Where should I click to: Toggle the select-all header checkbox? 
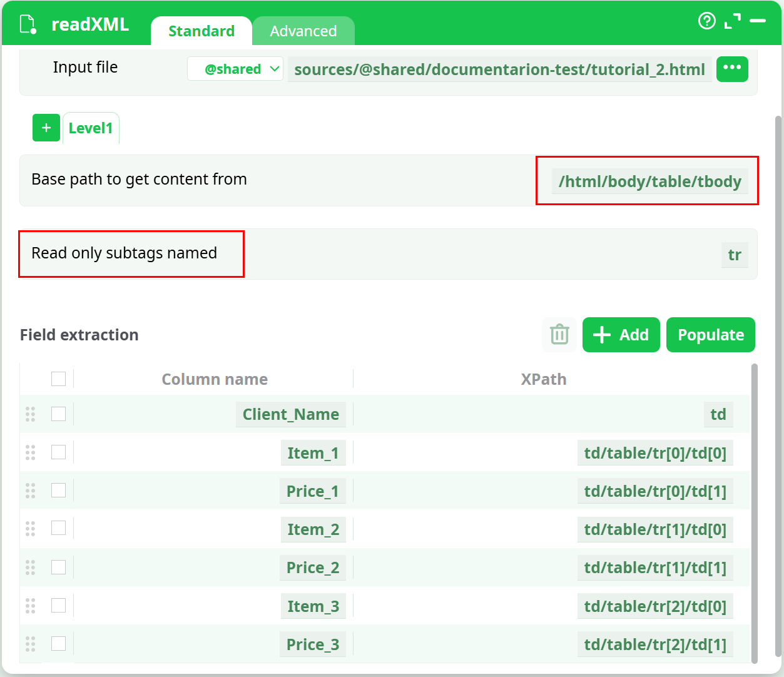(x=58, y=379)
